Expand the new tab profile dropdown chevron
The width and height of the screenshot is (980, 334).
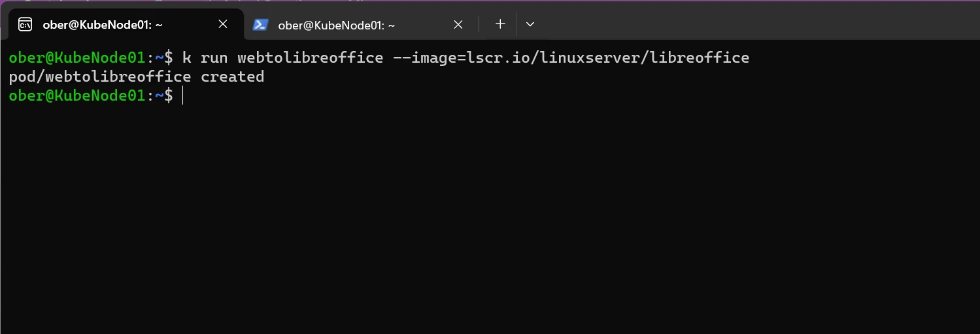pos(530,24)
